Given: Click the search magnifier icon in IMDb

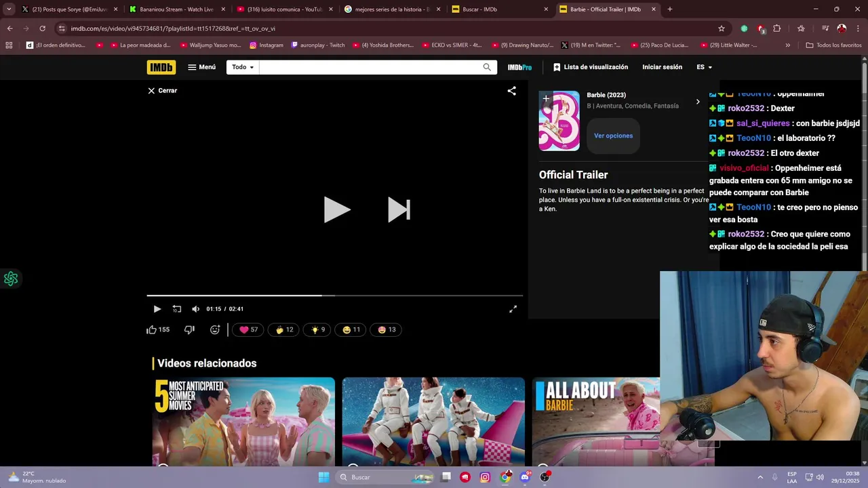Looking at the screenshot, I should point(487,67).
